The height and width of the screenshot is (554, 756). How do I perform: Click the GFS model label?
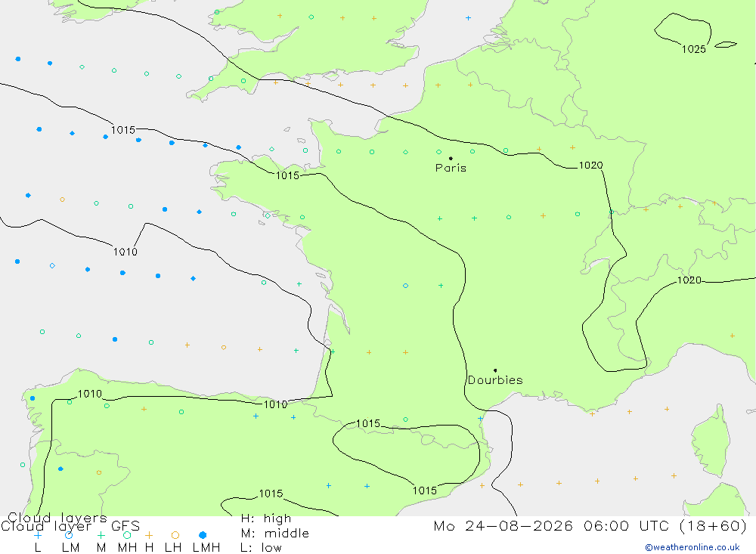coord(125,526)
